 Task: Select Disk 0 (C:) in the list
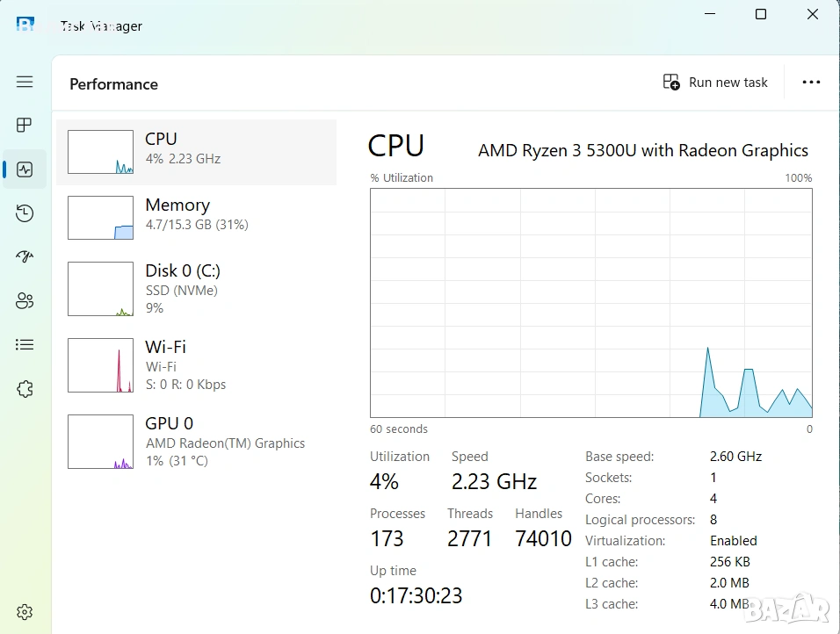[x=196, y=289]
